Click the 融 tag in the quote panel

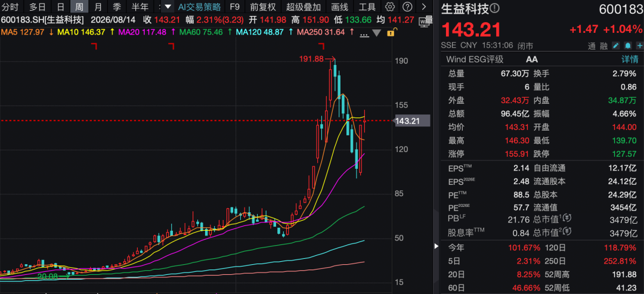tap(603, 46)
